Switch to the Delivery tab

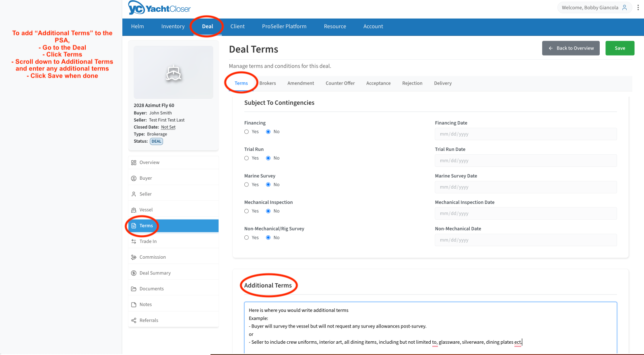(x=443, y=83)
